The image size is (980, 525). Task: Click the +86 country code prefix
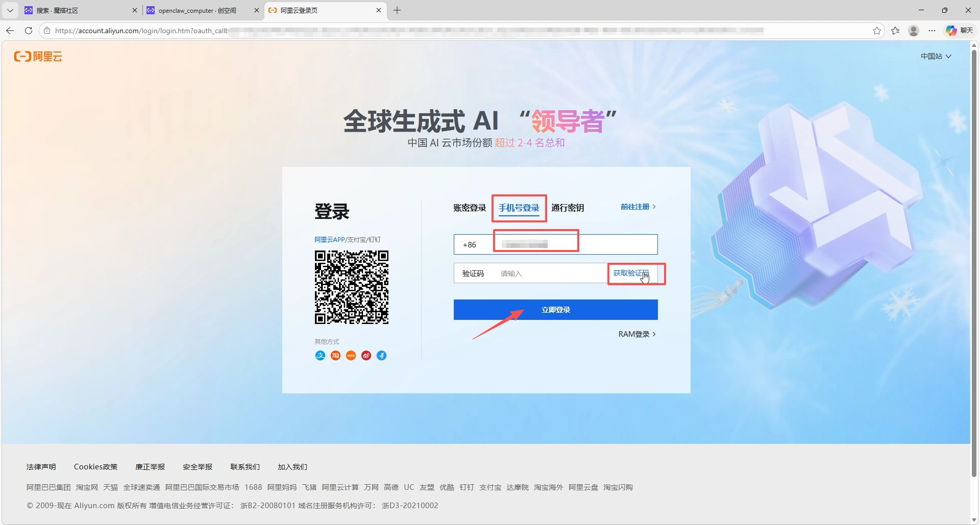(470, 245)
